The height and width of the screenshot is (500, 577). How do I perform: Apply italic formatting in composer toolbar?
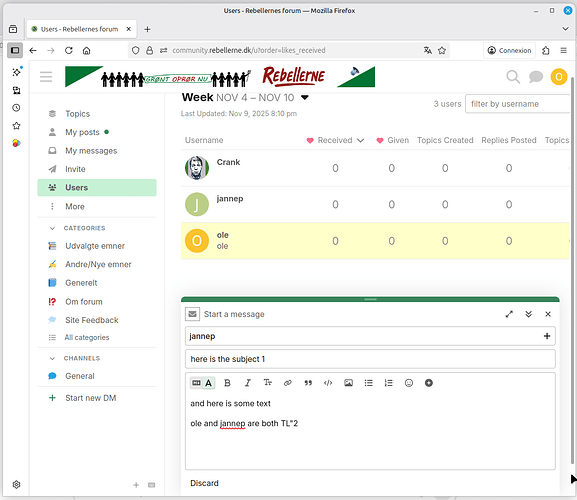coord(248,383)
